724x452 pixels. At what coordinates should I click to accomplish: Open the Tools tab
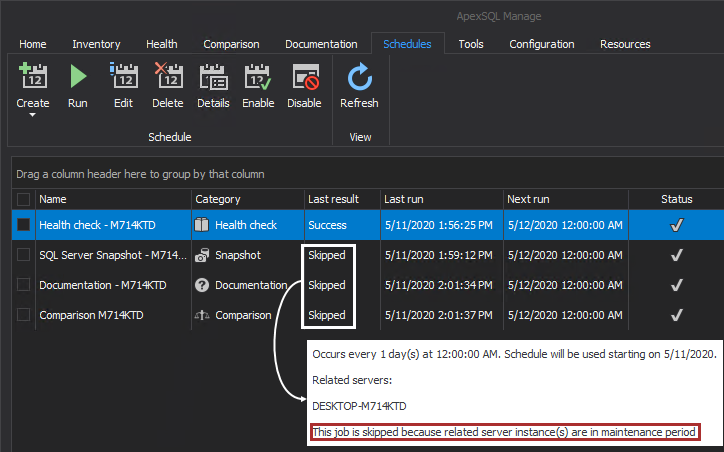471,44
